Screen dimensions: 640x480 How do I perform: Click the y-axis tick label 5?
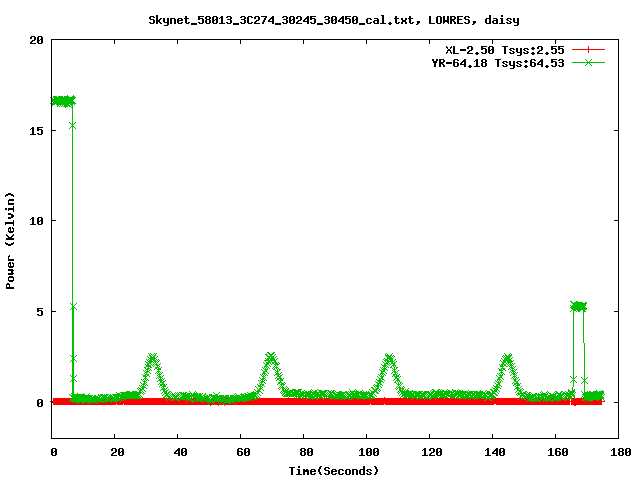(40, 312)
